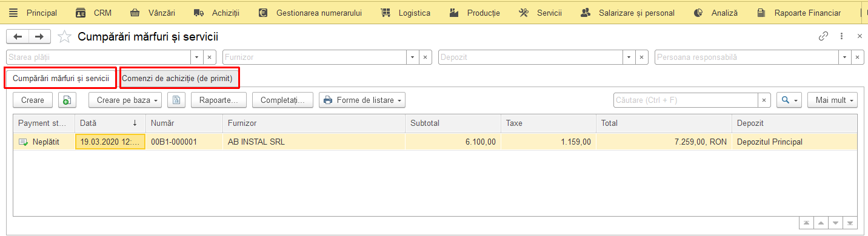This screenshot has width=868, height=236.
Task: Copy link using the chain icon
Action: click(x=823, y=36)
